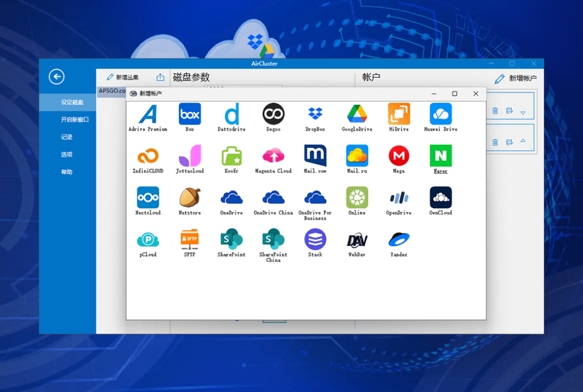Select the Dattodrive icon

(x=231, y=117)
